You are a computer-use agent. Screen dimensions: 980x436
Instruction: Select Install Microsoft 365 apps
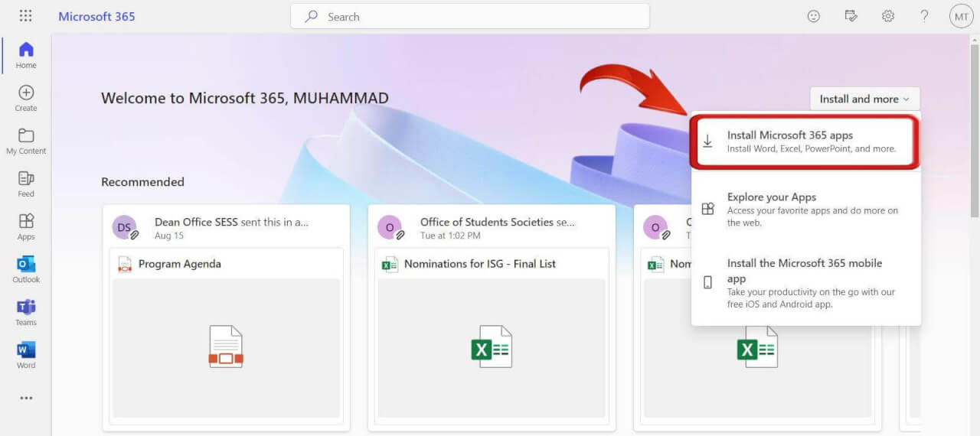click(806, 142)
